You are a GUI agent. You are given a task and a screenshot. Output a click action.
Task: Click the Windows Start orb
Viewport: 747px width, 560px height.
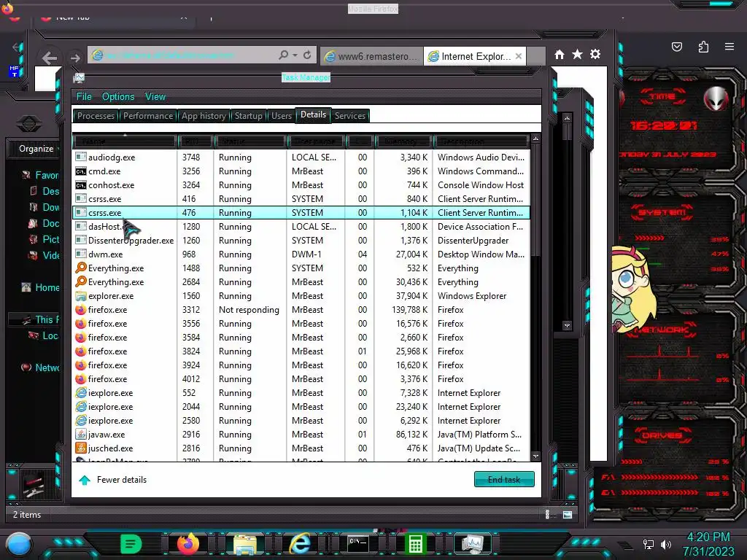tap(19, 544)
